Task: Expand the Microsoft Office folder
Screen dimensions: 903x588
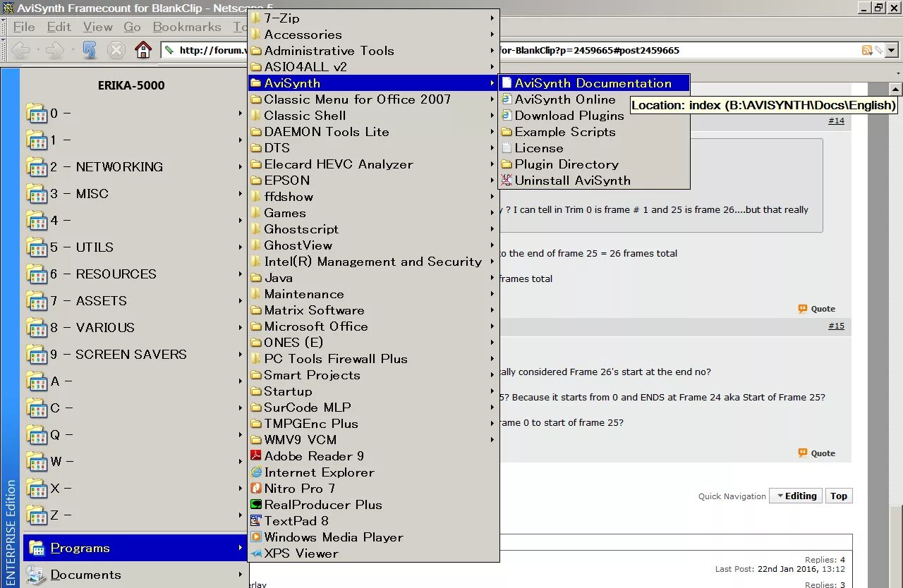Action: pyautogui.click(x=374, y=326)
